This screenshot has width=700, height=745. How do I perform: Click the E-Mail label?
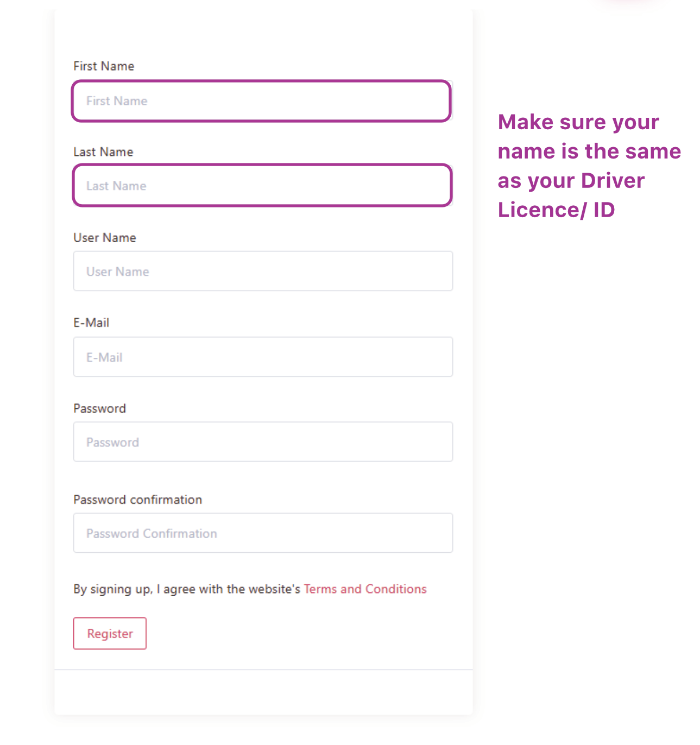(91, 322)
